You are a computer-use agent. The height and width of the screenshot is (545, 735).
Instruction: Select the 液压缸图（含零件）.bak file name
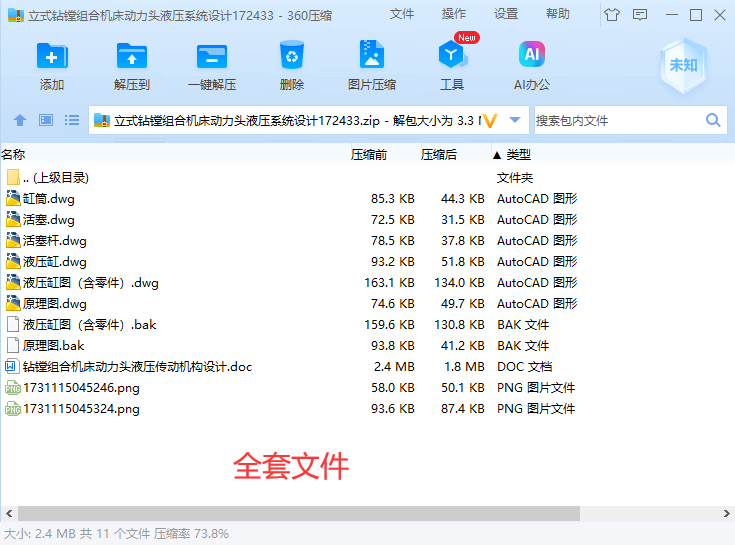point(90,324)
